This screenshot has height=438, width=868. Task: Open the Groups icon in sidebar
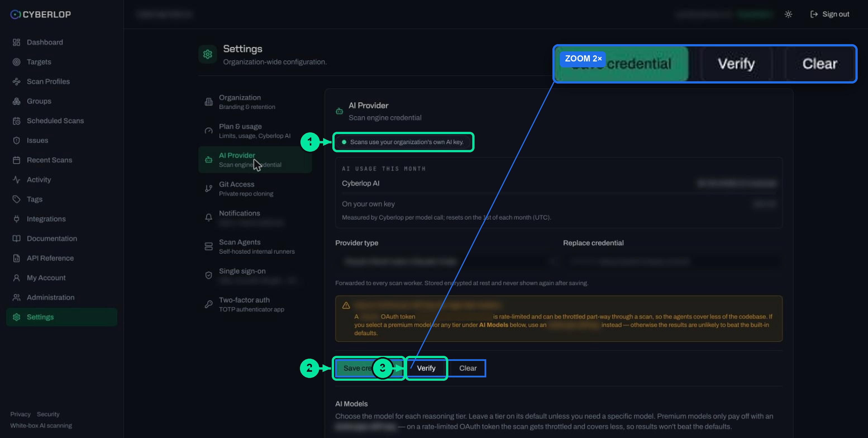coord(16,101)
